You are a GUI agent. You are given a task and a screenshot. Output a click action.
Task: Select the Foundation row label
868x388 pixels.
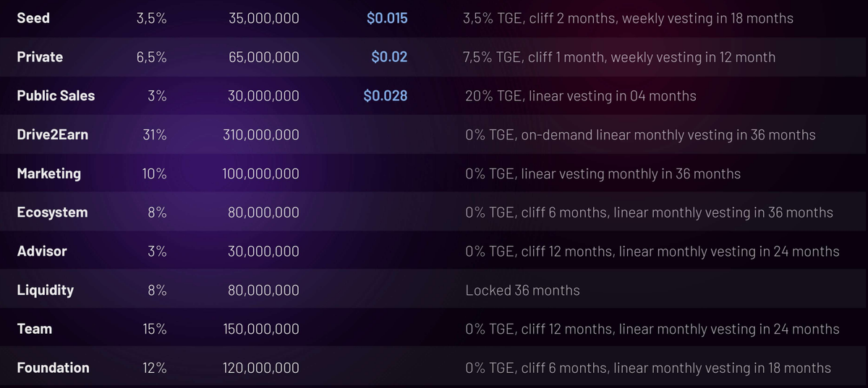point(53,368)
